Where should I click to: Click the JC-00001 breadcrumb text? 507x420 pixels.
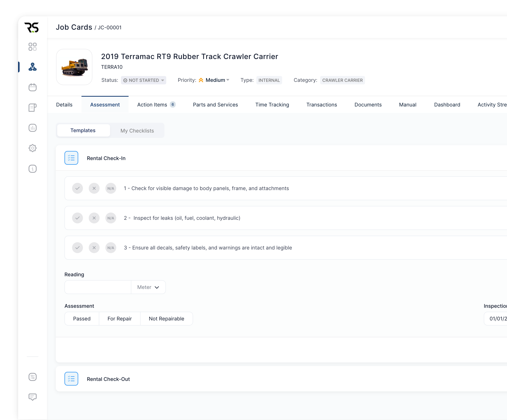tap(110, 28)
